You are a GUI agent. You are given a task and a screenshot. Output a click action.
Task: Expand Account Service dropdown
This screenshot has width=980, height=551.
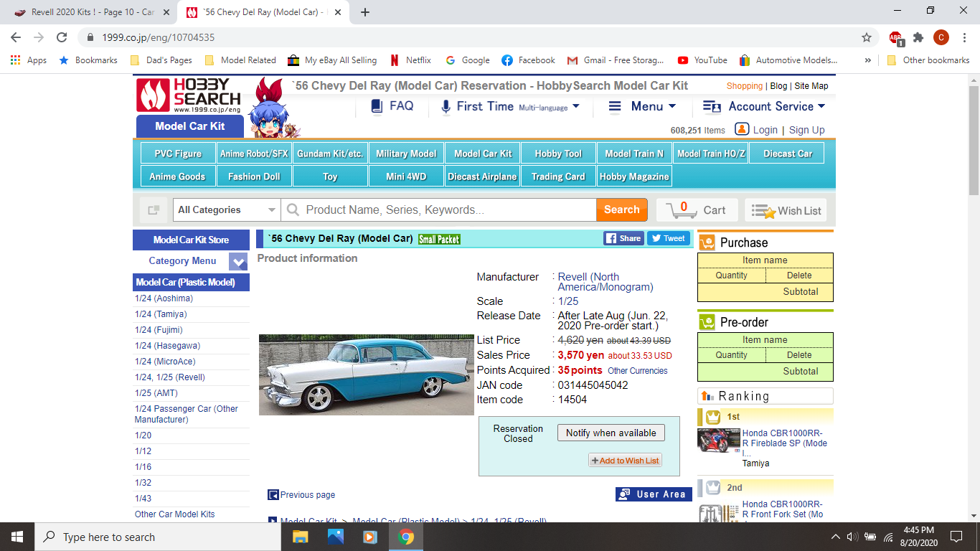click(764, 106)
